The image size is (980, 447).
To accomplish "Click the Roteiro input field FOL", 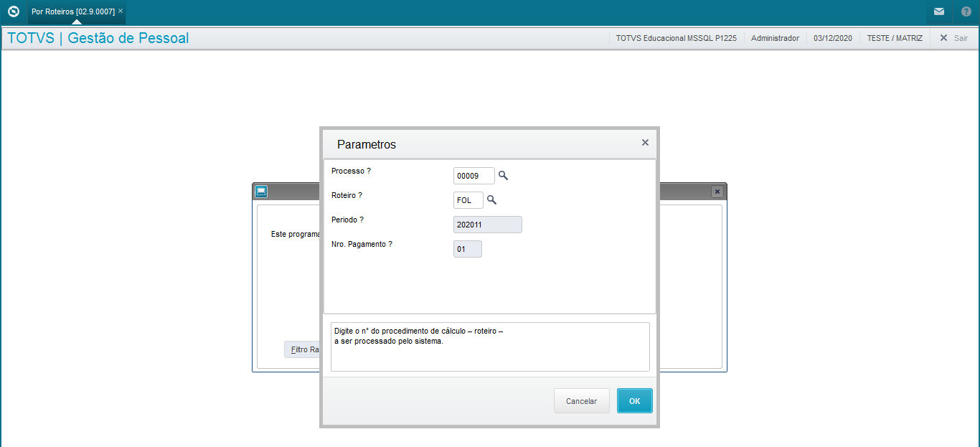I will coord(468,200).
